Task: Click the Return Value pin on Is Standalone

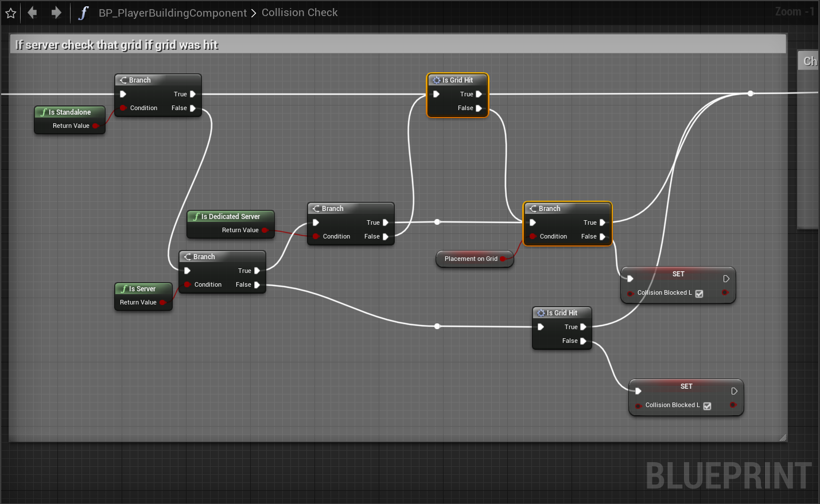Action: tap(95, 126)
